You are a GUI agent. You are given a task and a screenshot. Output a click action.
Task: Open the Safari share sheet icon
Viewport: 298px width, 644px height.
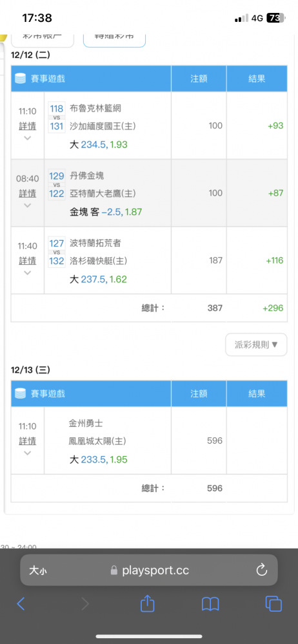(x=147, y=603)
